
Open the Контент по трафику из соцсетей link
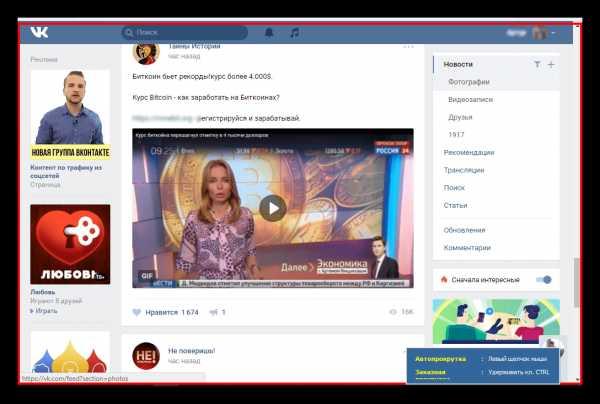66,171
